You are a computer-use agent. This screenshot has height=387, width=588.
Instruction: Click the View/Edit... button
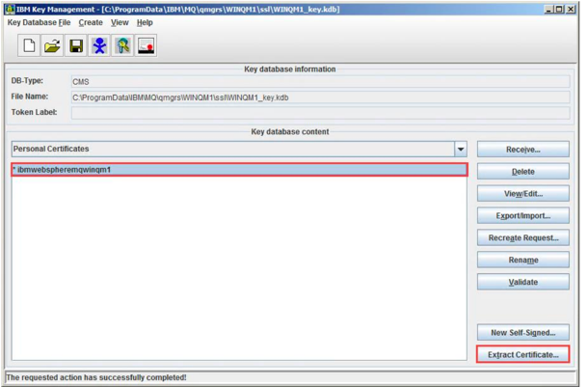coord(523,194)
